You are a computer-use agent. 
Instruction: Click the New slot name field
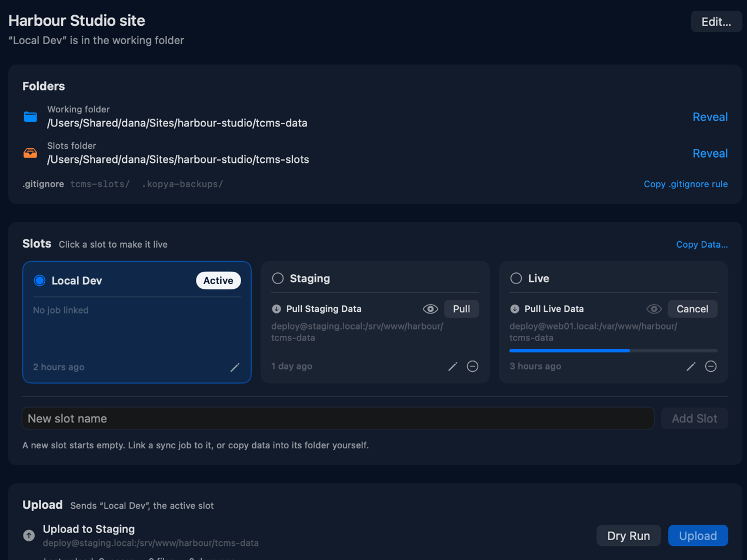tap(338, 419)
